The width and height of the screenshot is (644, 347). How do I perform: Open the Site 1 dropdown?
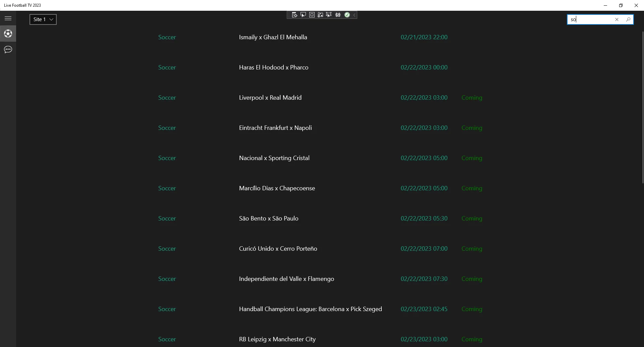point(43,19)
